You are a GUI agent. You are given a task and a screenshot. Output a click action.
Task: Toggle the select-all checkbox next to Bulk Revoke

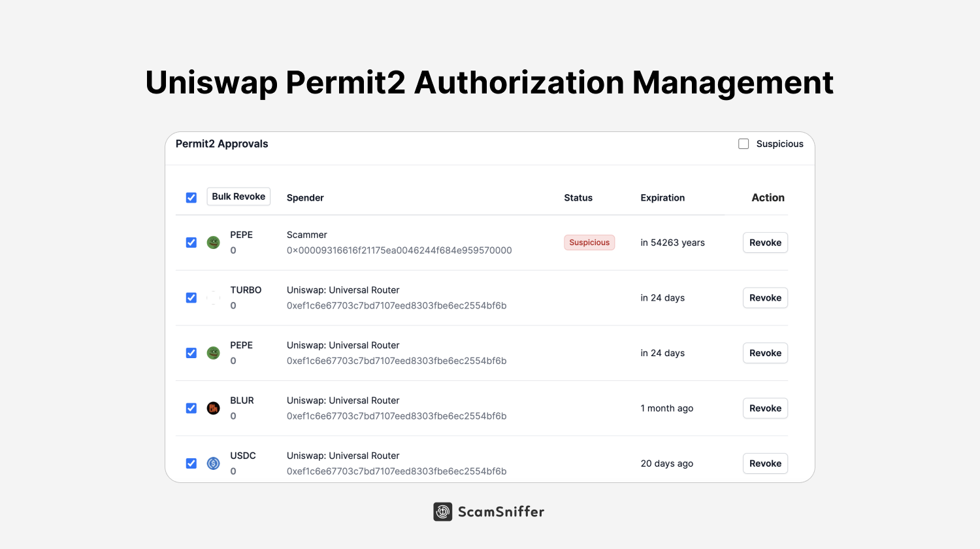tap(191, 197)
